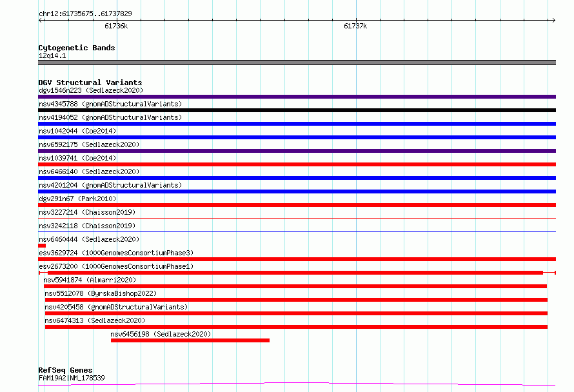Open variant nsv5512078 (ByrskaBishop2022) label
The height and width of the screenshot is (392, 574).
point(101,293)
